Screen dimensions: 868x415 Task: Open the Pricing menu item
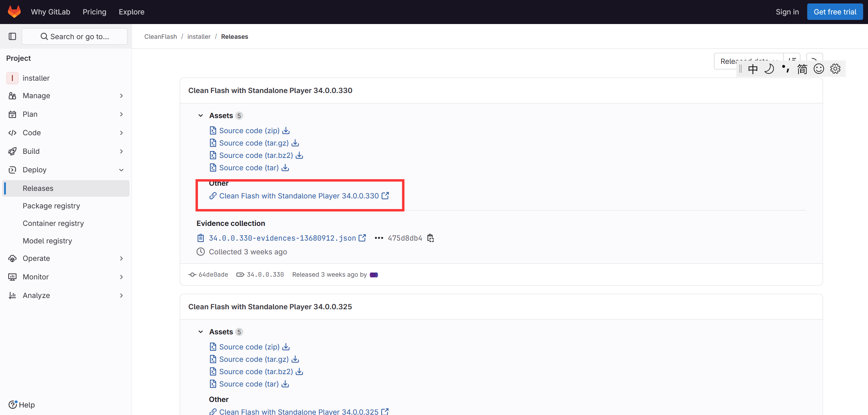94,12
